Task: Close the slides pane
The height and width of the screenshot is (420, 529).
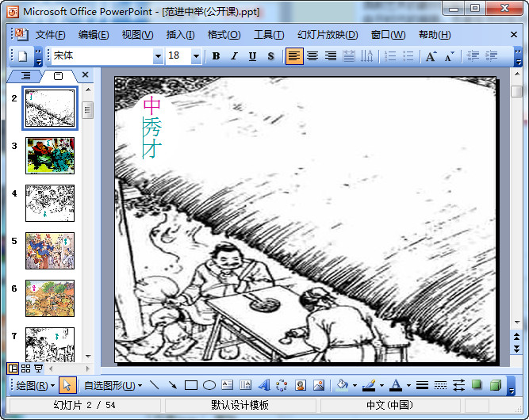Action: [86, 74]
